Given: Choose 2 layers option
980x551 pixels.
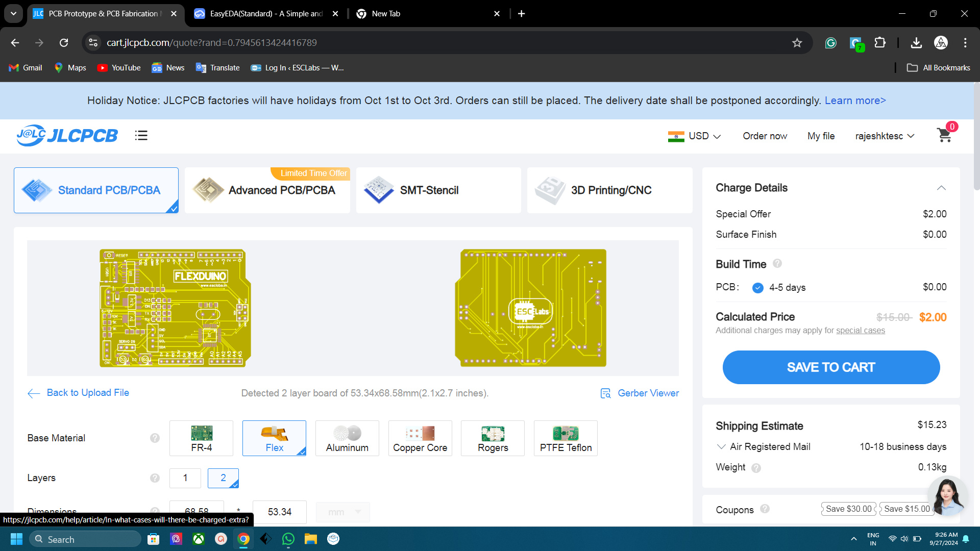Looking at the screenshot, I should point(223,478).
